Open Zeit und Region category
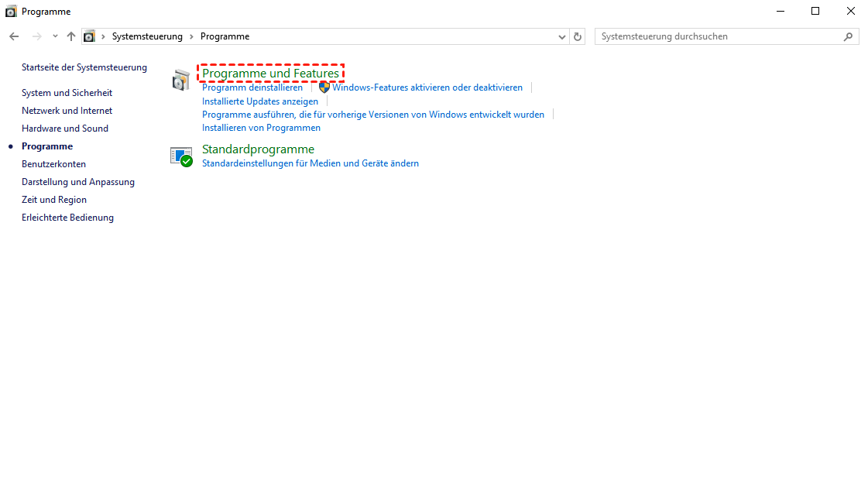Screen dimensions: 868x487 point(54,200)
